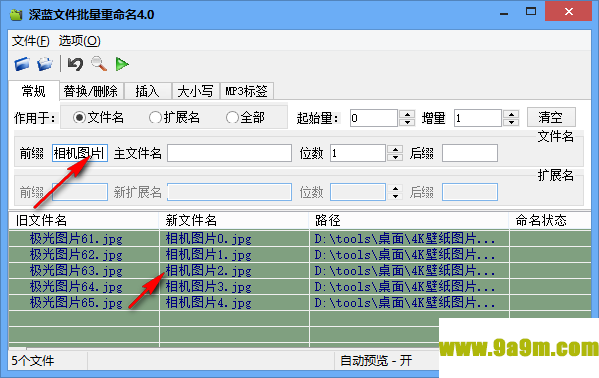The width and height of the screenshot is (599, 378).
Task: Click the 新文件名 column header
Action: [233, 221]
